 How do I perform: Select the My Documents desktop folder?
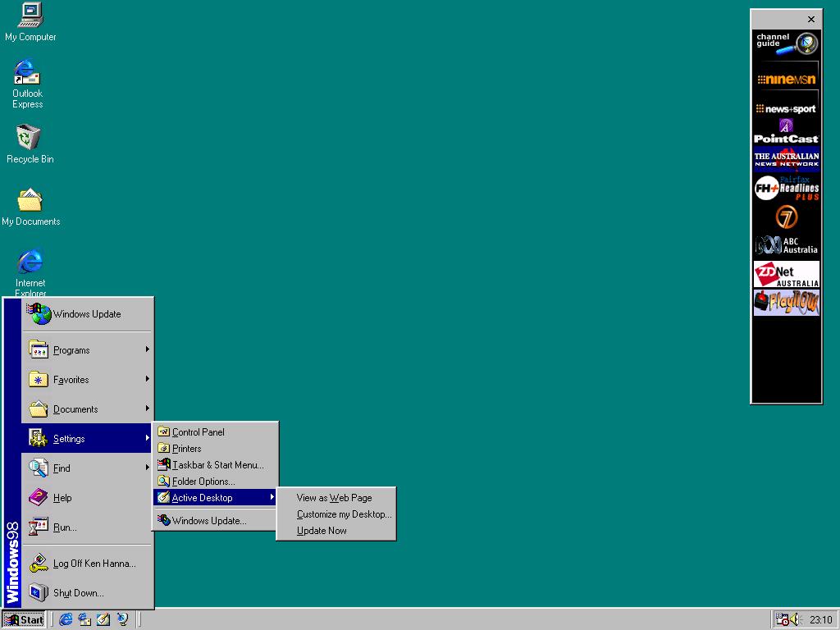point(30,207)
